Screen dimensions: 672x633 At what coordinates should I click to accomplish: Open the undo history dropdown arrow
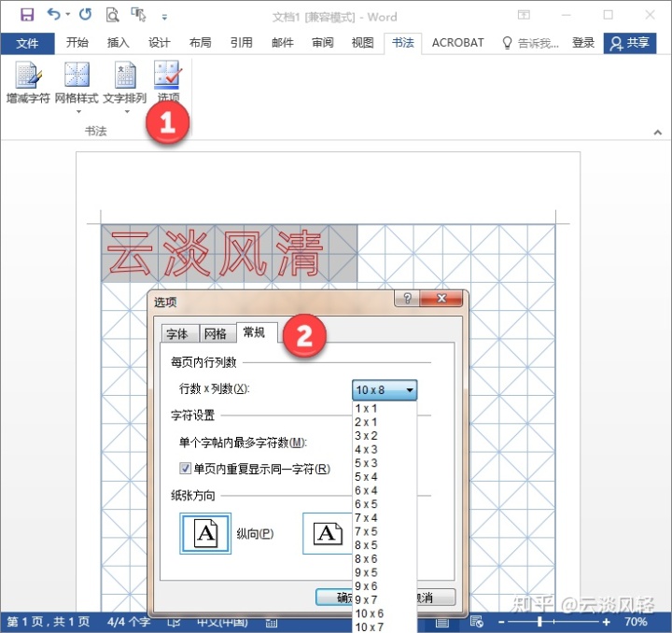click(x=68, y=15)
